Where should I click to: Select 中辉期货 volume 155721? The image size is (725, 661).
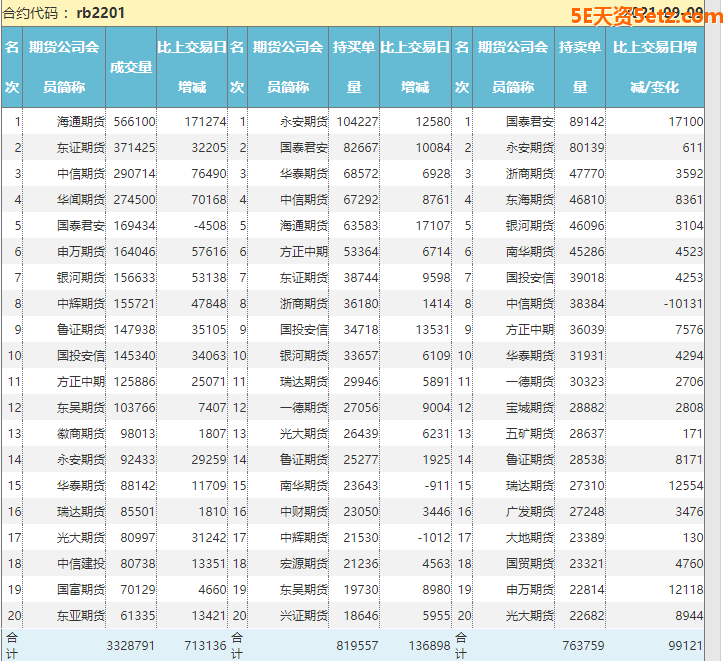coord(135,304)
